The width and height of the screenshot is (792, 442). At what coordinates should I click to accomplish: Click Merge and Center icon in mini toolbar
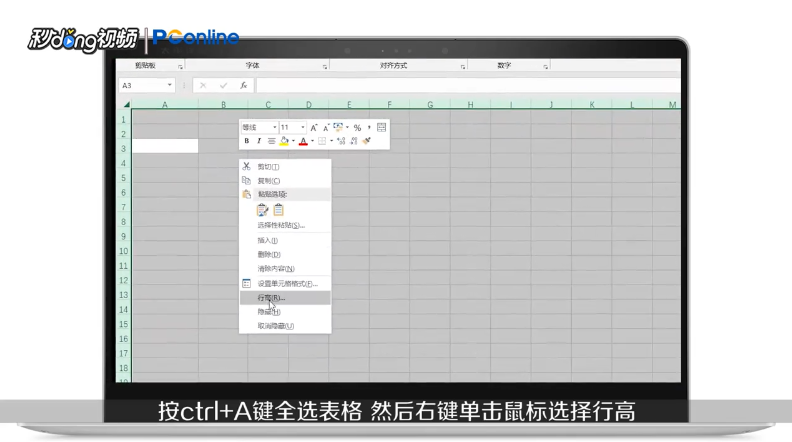pyautogui.click(x=381, y=127)
